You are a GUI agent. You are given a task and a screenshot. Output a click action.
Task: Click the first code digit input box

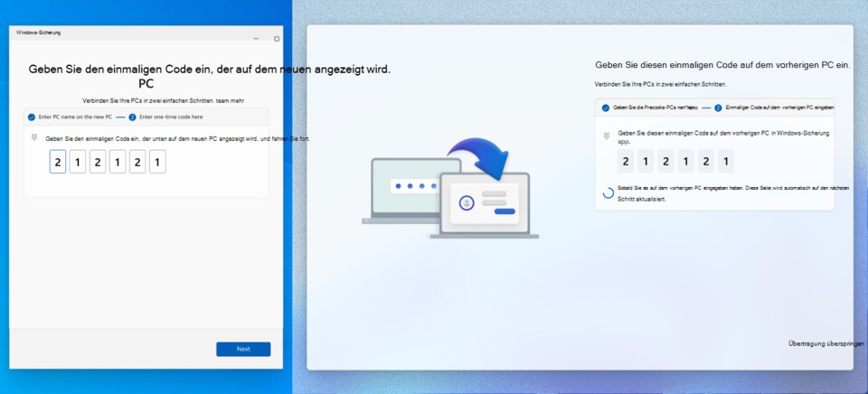pos(58,163)
